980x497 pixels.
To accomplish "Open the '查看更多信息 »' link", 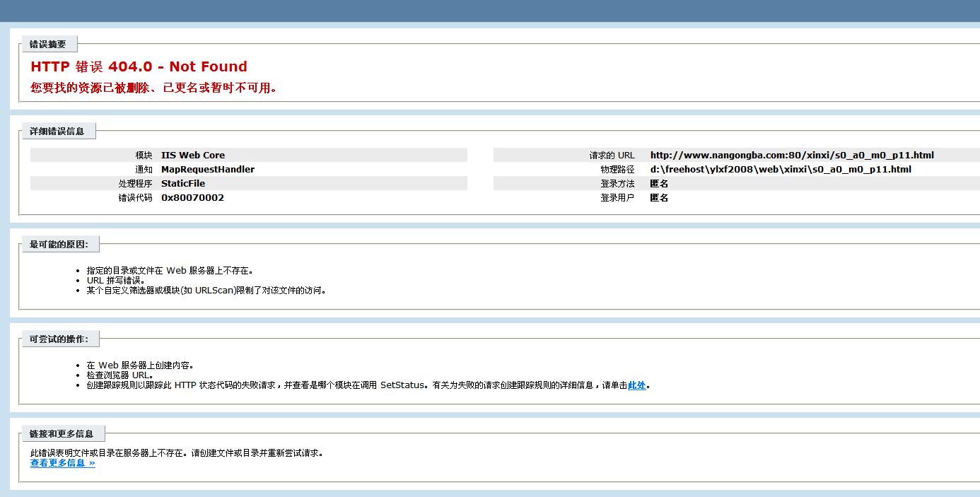I will click(x=62, y=463).
